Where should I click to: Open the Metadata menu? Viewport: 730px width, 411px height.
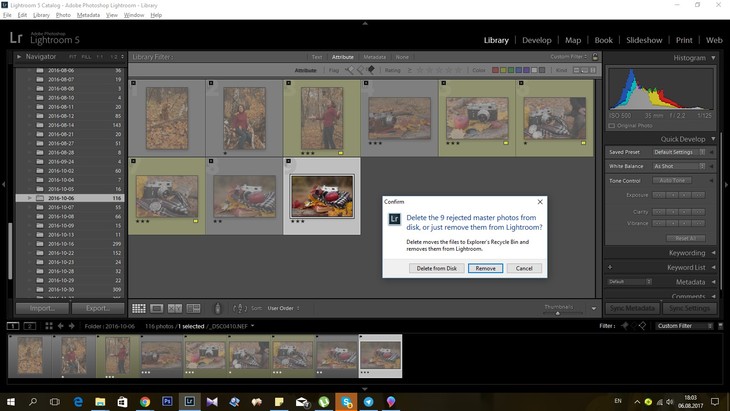tap(88, 15)
